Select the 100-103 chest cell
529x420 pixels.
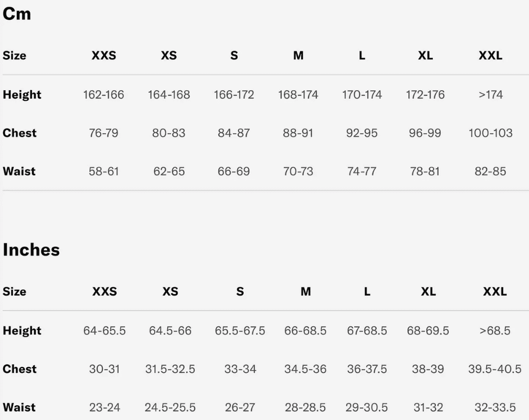point(490,133)
